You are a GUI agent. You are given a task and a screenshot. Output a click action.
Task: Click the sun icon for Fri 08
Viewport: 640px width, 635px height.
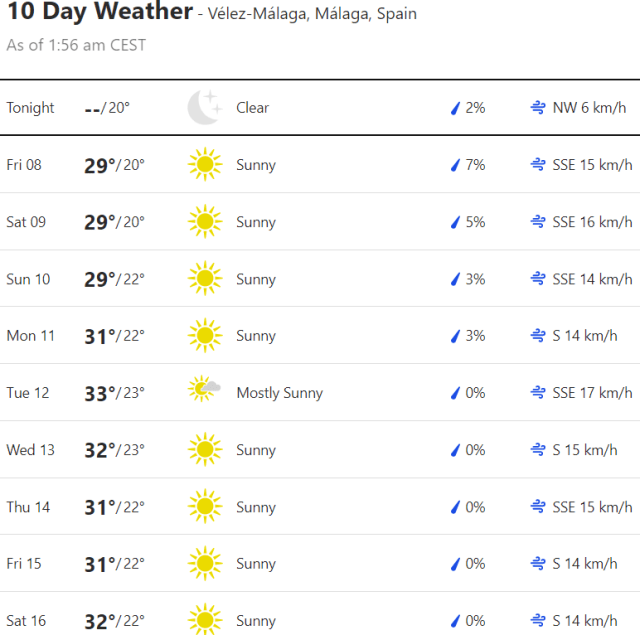point(204,165)
